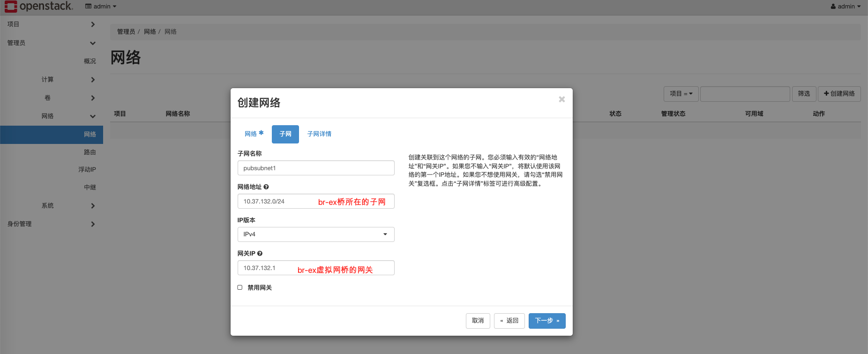Image resolution: width=868 pixels, height=354 pixels.
Task: Click the 网络名称 column header
Action: (x=178, y=114)
